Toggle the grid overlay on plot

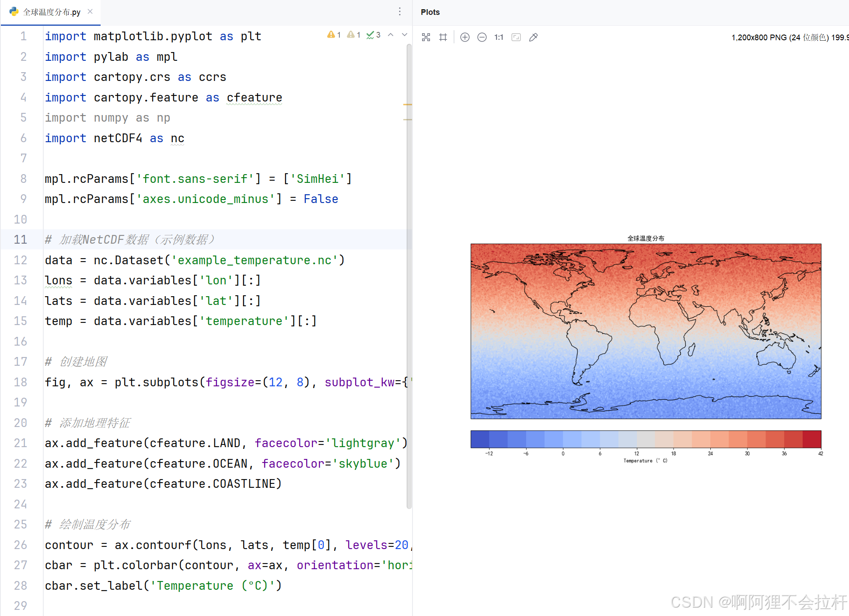pyautogui.click(x=443, y=37)
